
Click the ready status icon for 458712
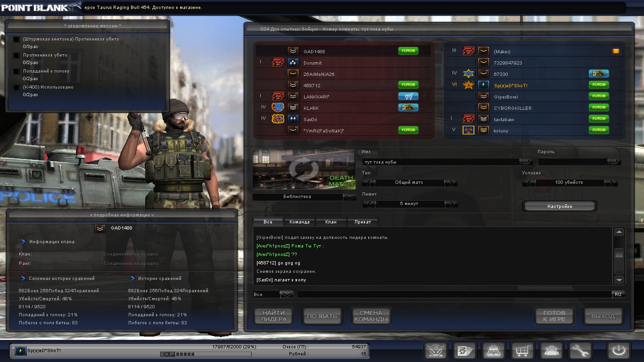pyautogui.click(x=408, y=85)
